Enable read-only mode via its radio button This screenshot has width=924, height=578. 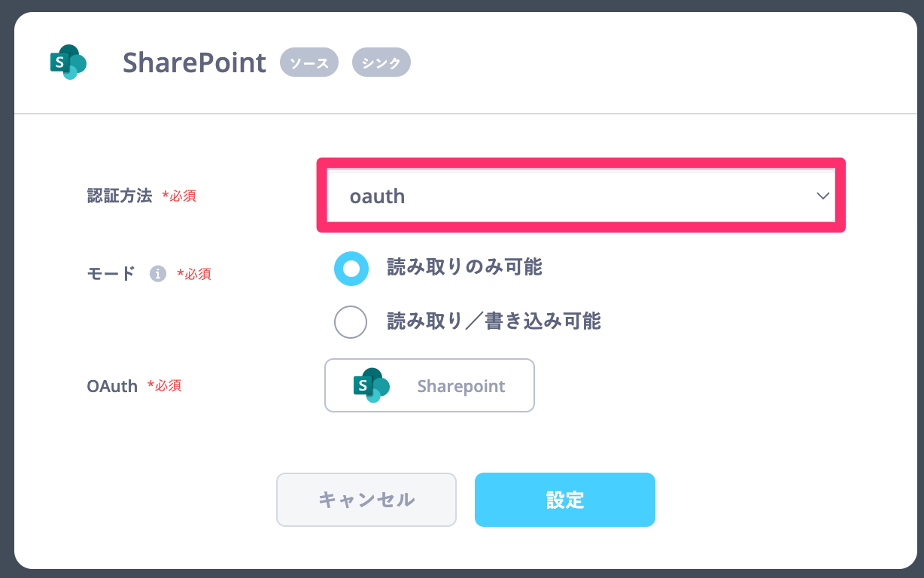(351, 269)
